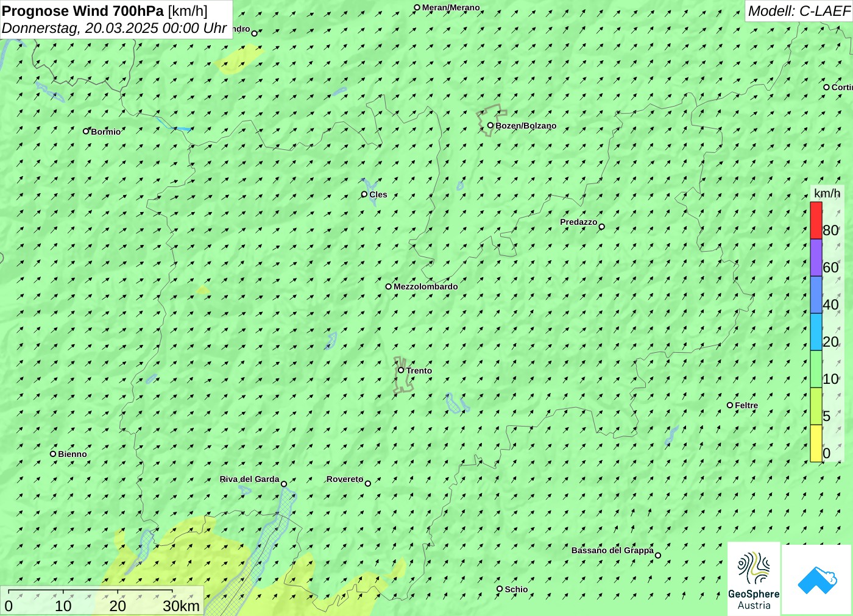Click the 'km/h' legend heading
853x616 pixels.
pos(827,194)
